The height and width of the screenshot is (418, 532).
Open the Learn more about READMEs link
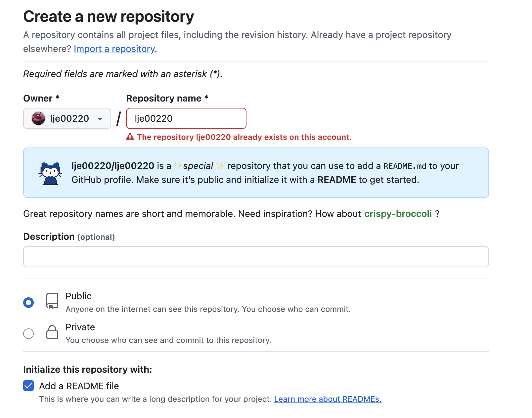pyautogui.click(x=328, y=399)
